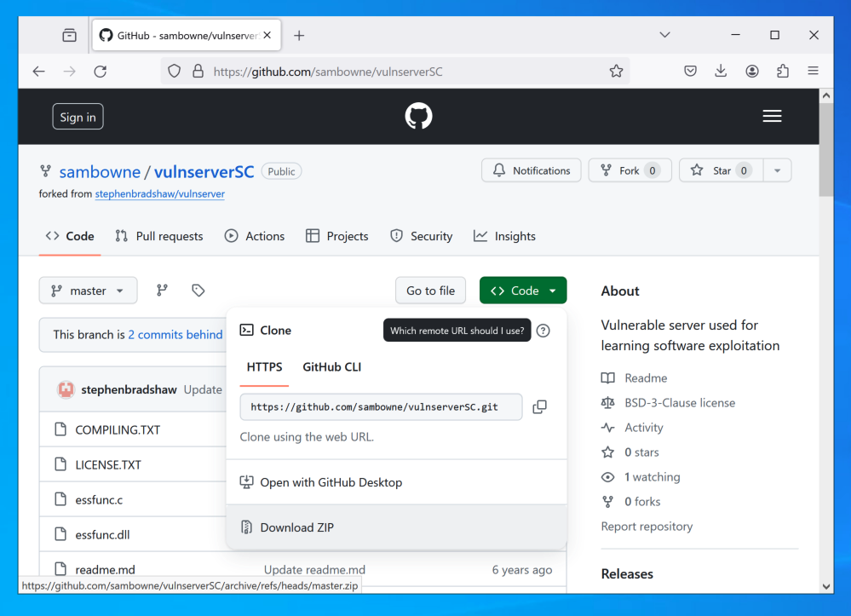
Task: Choose Download ZIP
Action: 397,527
